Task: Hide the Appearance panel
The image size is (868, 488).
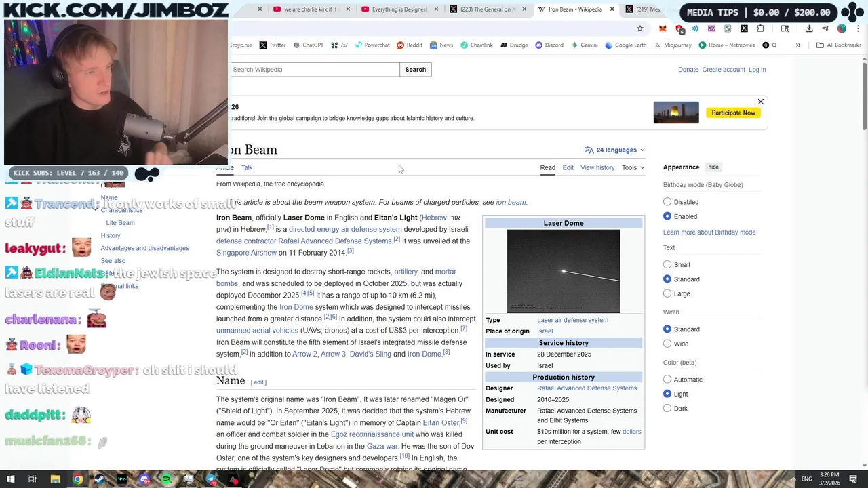Action: [x=713, y=167]
